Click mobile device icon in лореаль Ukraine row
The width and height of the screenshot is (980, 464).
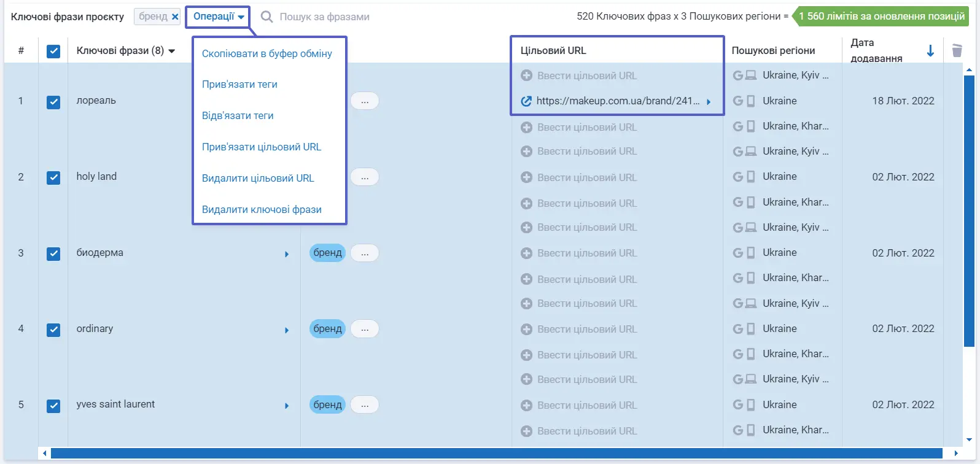(x=750, y=101)
